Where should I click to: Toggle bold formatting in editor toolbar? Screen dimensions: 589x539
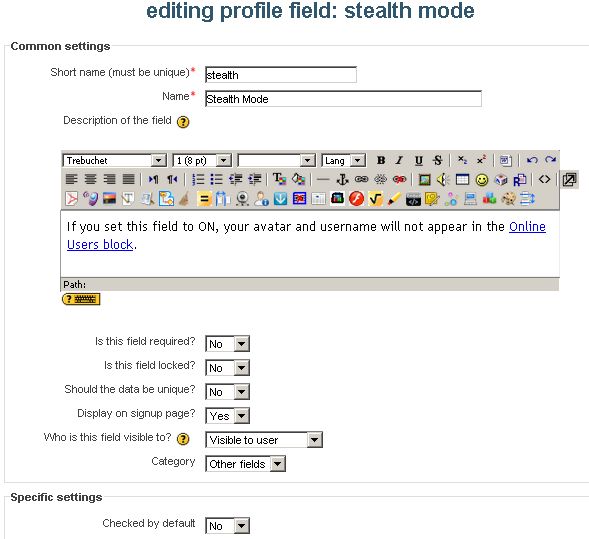click(x=381, y=160)
